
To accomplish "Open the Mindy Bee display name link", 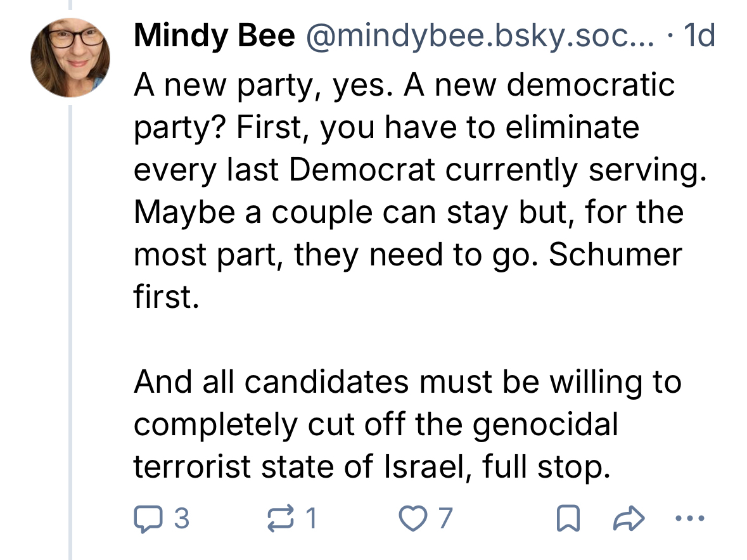I will tap(214, 37).
